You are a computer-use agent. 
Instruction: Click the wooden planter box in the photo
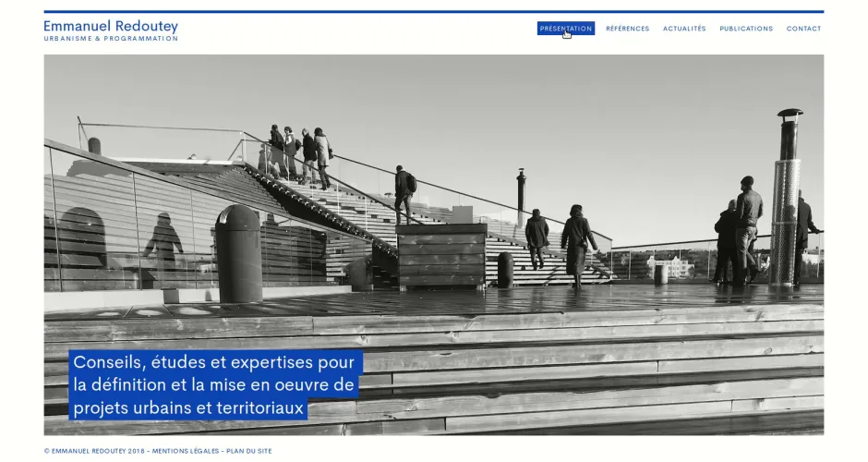pyautogui.click(x=441, y=255)
